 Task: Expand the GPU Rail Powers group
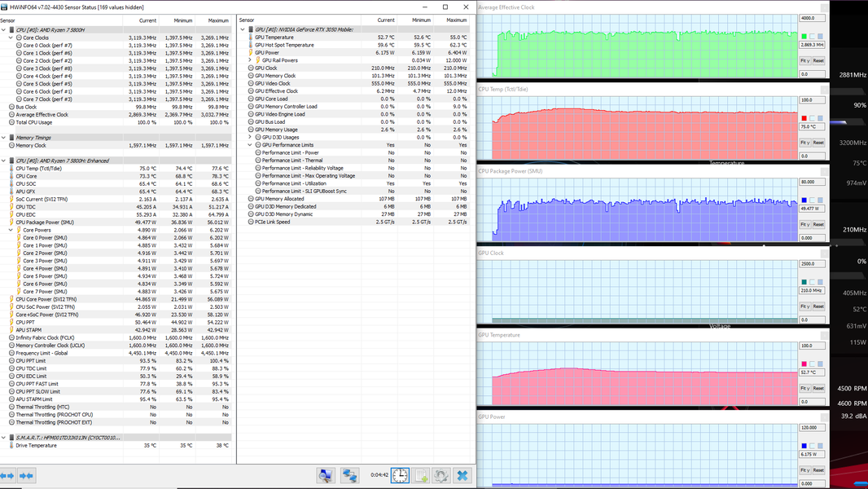click(250, 60)
